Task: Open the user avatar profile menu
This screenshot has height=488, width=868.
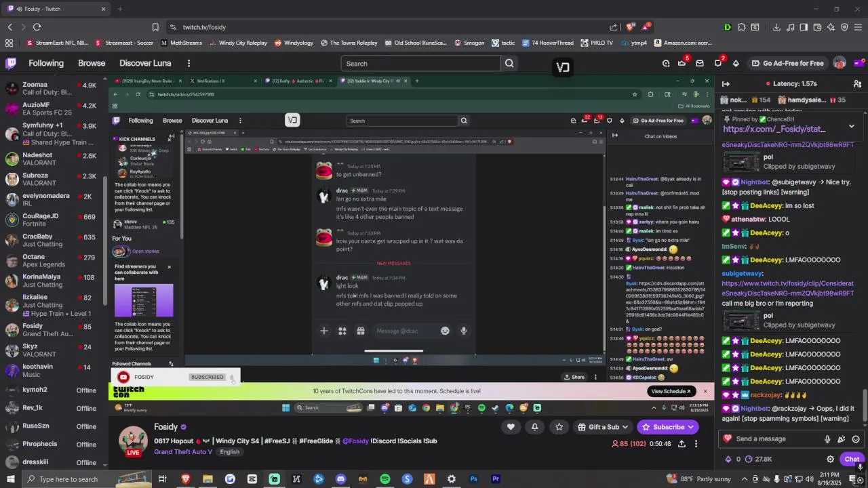Action: pyautogui.click(x=840, y=64)
